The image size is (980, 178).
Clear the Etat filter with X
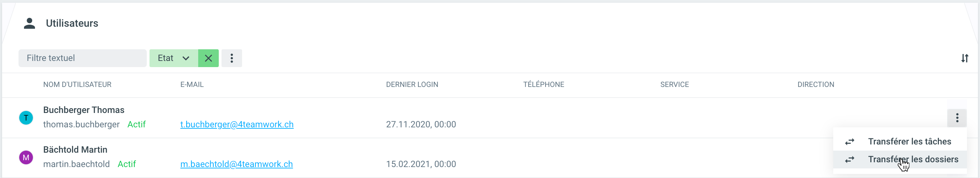pos(208,58)
